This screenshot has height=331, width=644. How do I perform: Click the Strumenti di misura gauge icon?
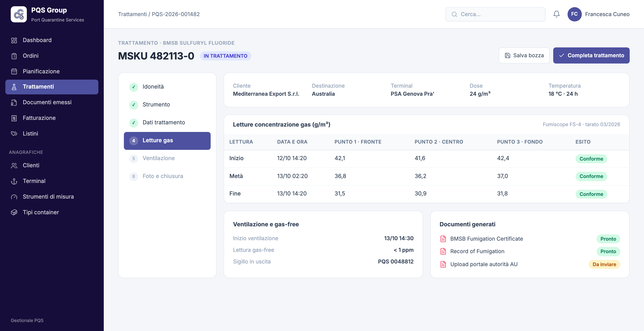coord(14,197)
